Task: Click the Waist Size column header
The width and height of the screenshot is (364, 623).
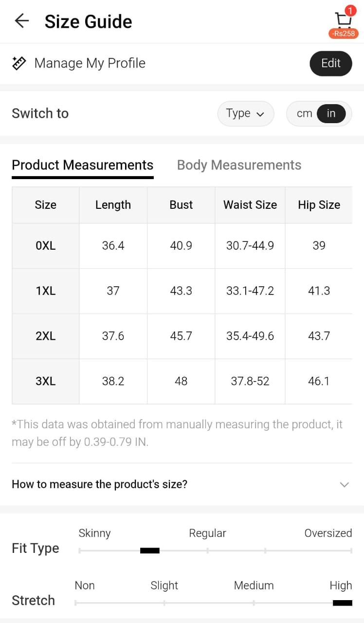Action: pos(250,205)
